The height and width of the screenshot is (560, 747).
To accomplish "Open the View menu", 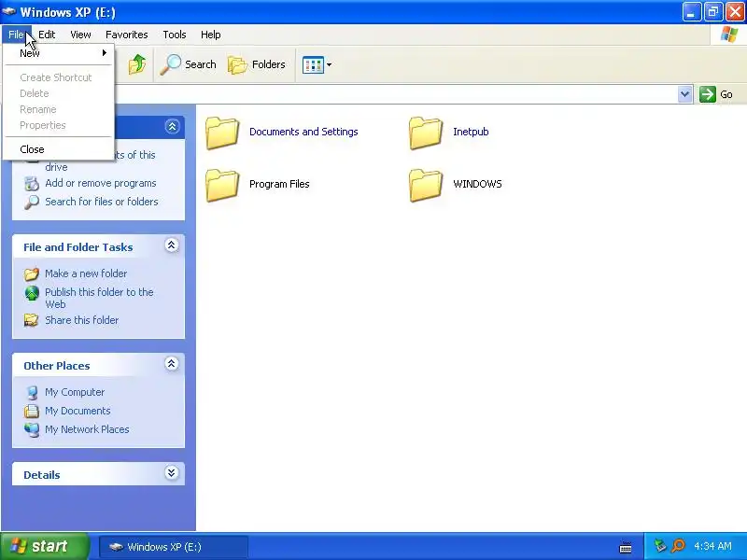I will (80, 35).
